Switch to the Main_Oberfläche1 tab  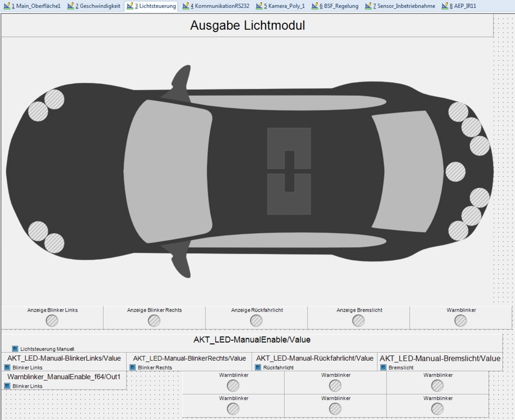tap(32, 6)
